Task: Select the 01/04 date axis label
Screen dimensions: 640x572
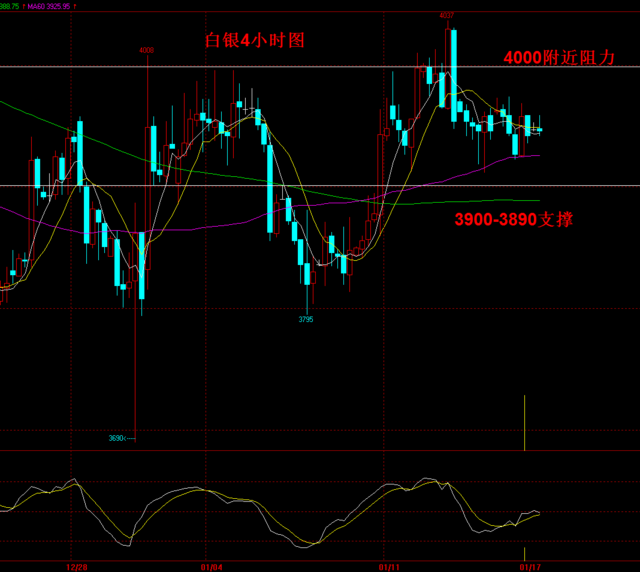Action: 211,564
